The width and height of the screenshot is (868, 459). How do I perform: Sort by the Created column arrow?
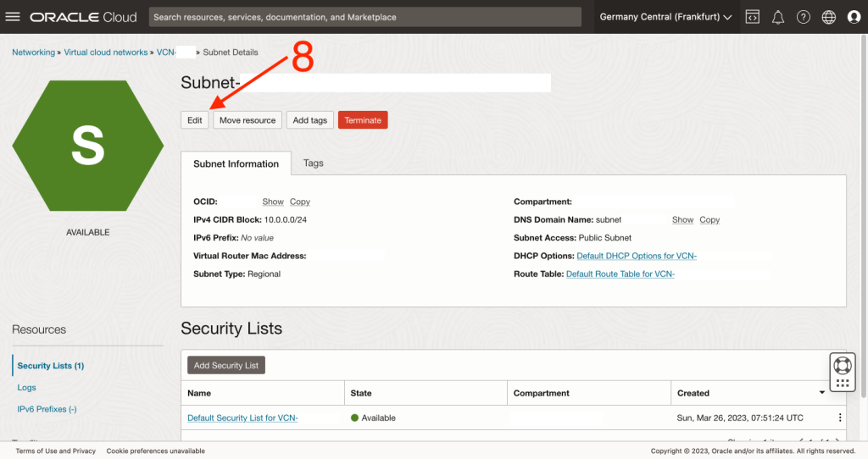coord(821,394)
